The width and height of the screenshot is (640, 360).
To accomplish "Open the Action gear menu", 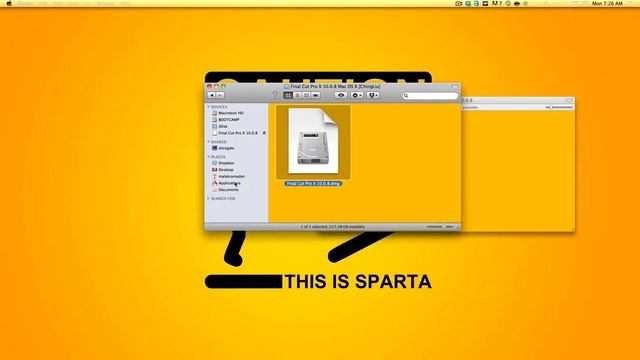I will (357, 95).
